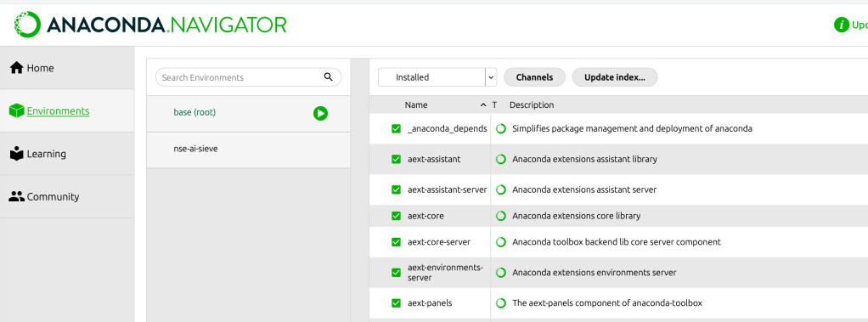Toggle the aext-core-server checkbox

pyautogui.click(x=396, y=242)
